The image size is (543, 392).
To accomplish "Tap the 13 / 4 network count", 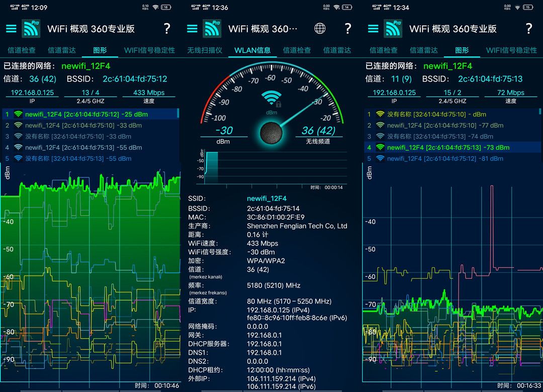I will 90,92.
